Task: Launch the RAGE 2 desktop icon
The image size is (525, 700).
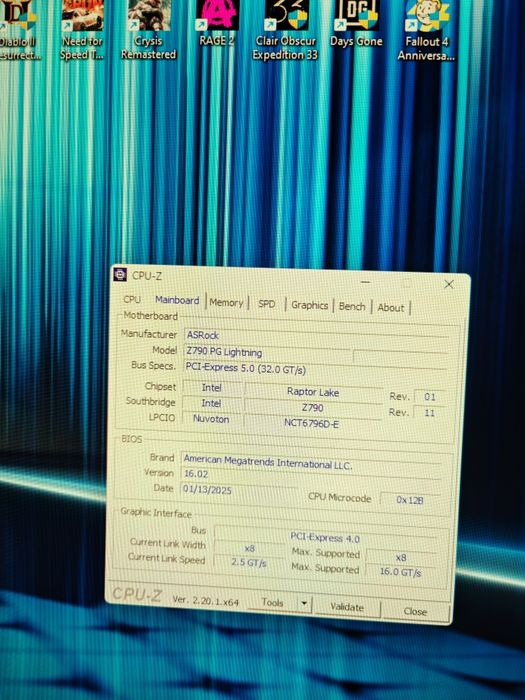Action: click(217, 23)
